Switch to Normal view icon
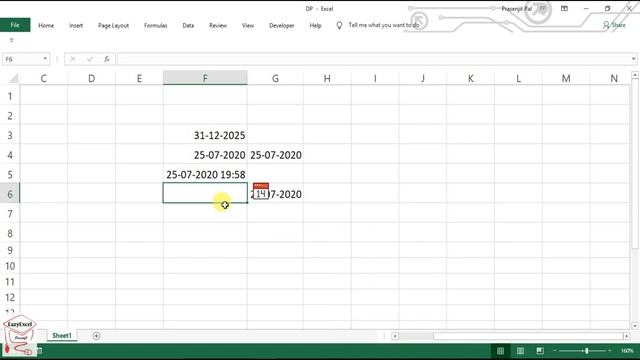This screenshot has height=360, width=640. click(x=500, y=351)
